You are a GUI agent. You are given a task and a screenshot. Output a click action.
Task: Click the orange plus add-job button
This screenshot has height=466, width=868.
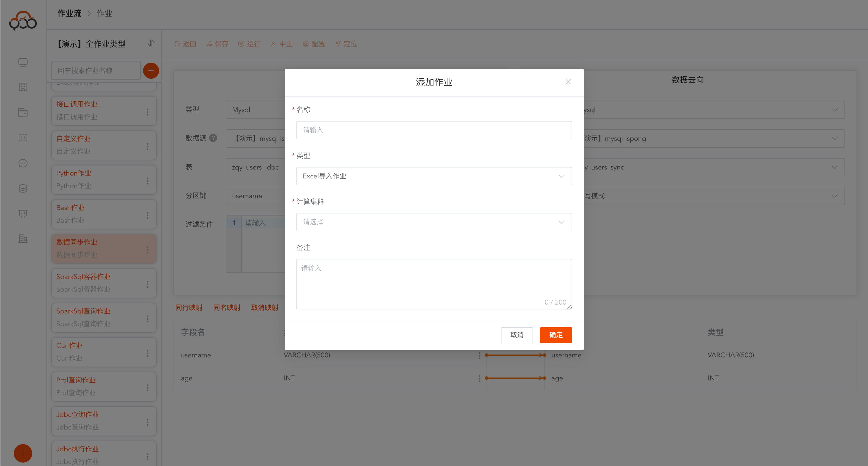[151, 71]
